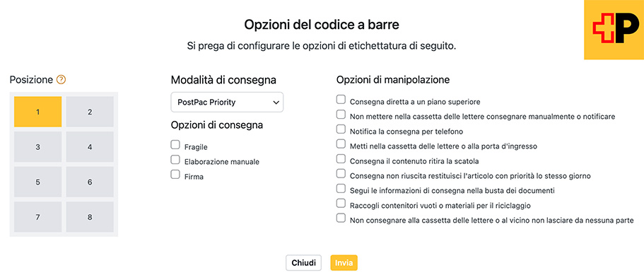The height and width of the screenshot is (280, 644).
Task: Click the Chiudi button
Action: (303, 263)
